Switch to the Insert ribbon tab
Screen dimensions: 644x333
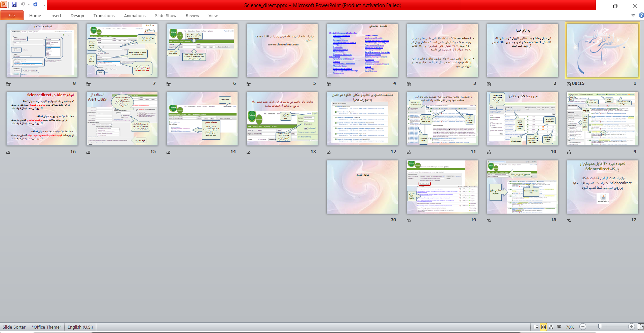[56, 15]
